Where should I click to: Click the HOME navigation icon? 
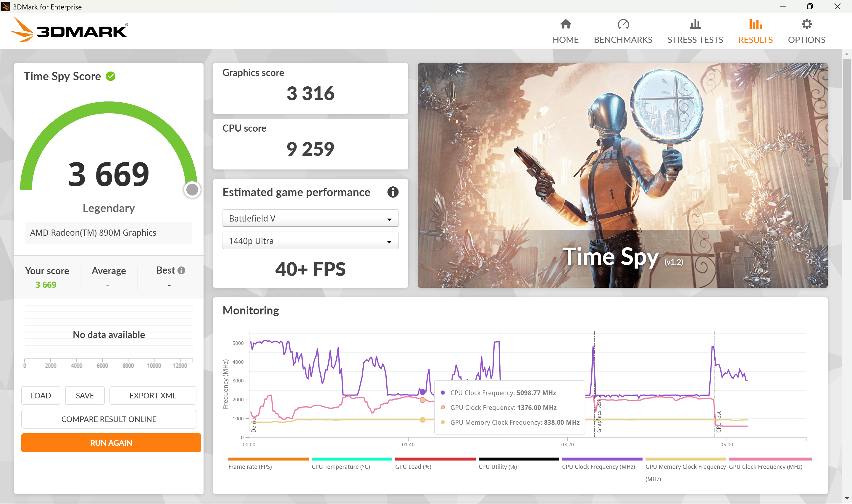click(x=565, y=30)
